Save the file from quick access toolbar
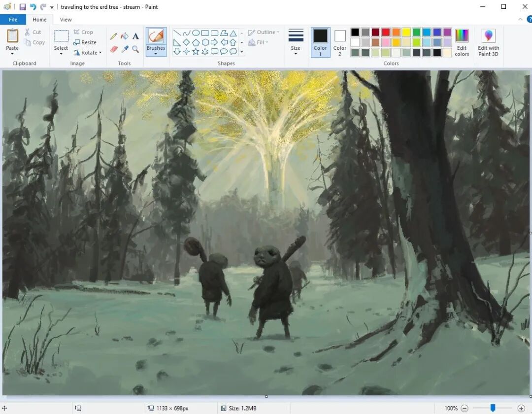 coord(23,7)
